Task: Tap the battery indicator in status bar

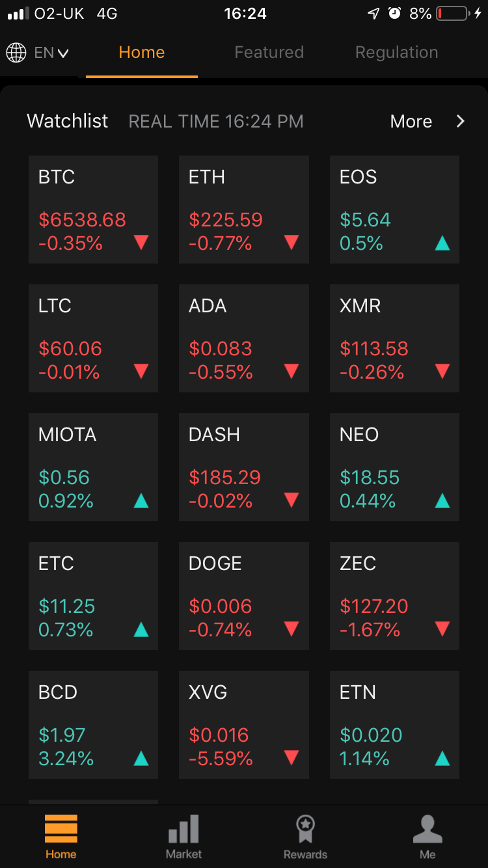Action: click(x=454, y=13)
